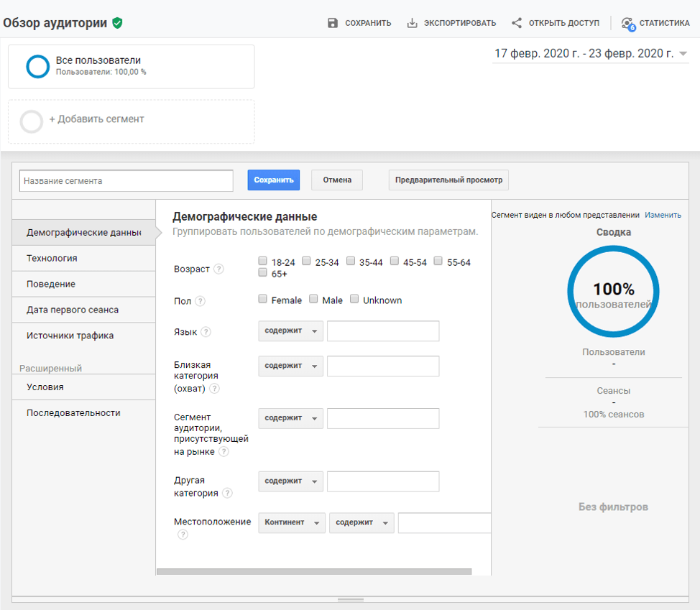
Task: Click the export download icon
Action: tap(412, 23)
